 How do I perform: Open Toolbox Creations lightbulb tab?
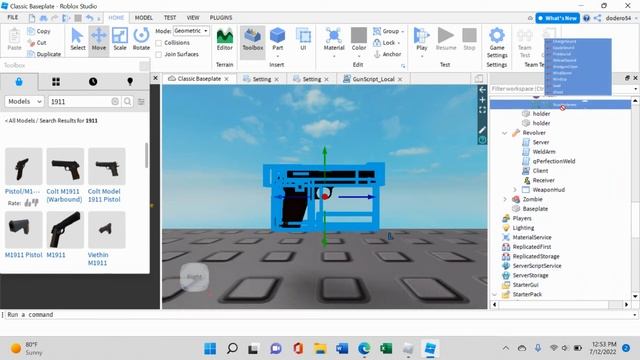[x=130, y=82]
